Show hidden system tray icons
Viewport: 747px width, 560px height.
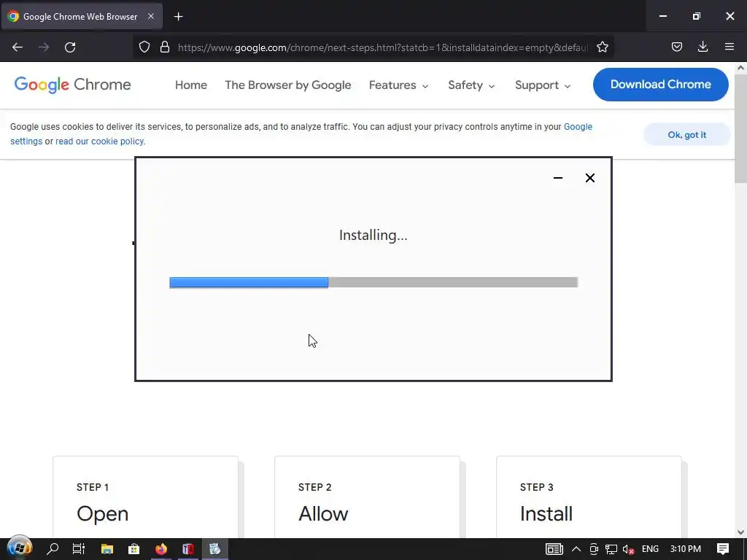(576, 549)
